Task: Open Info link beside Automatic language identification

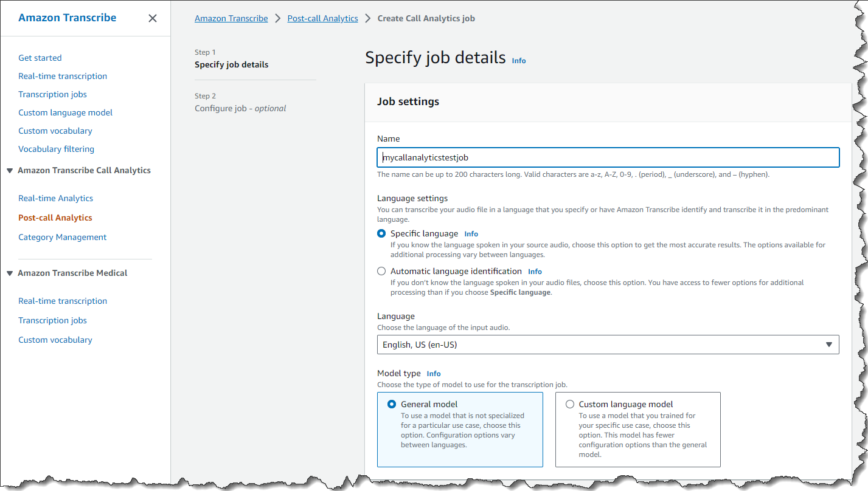Action: (535, 272)
